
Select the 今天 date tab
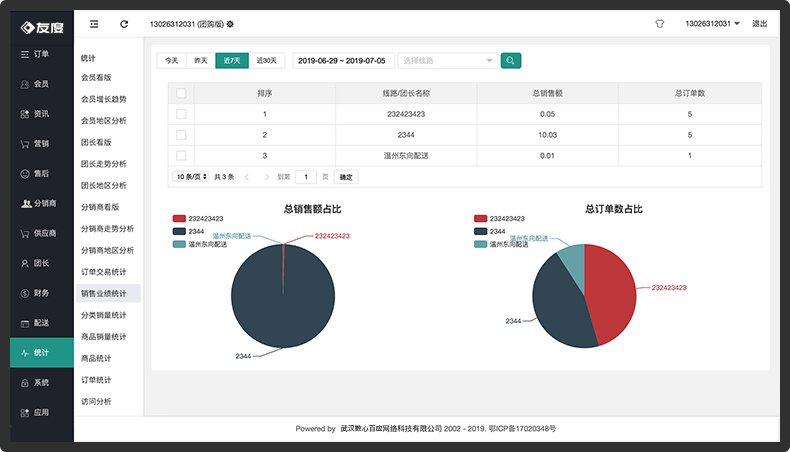coord(172,60)
